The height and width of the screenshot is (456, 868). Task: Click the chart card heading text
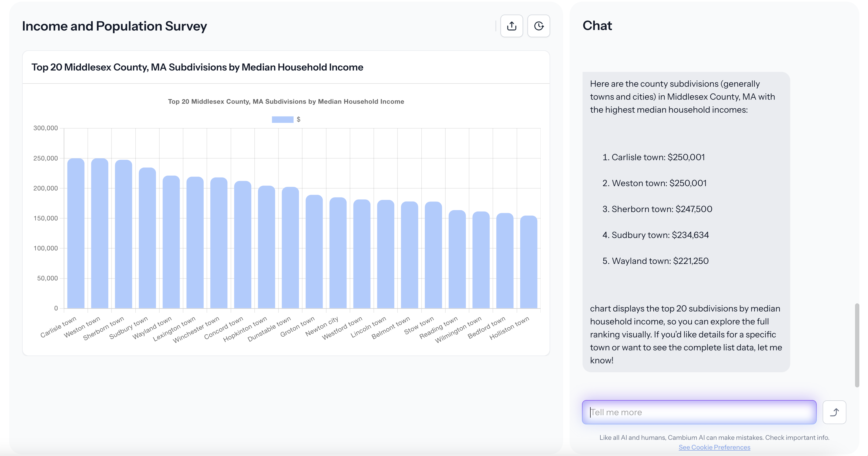pos(197,67)
